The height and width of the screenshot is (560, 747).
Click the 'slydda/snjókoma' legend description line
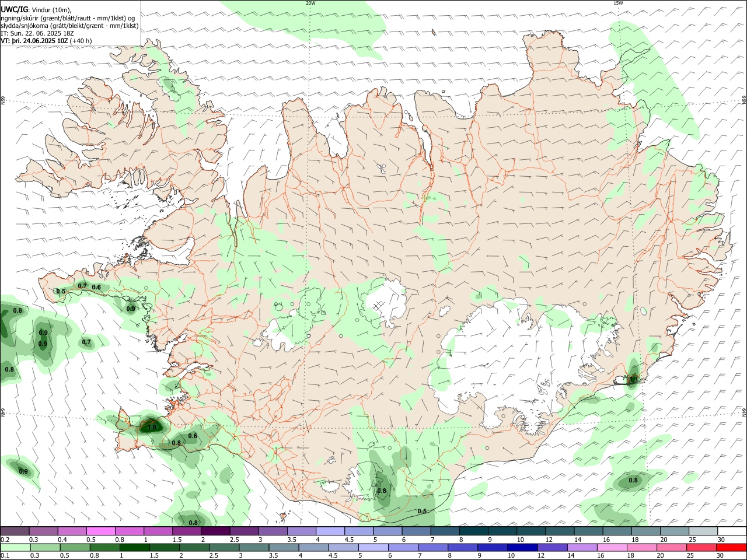tap(69, 26)
